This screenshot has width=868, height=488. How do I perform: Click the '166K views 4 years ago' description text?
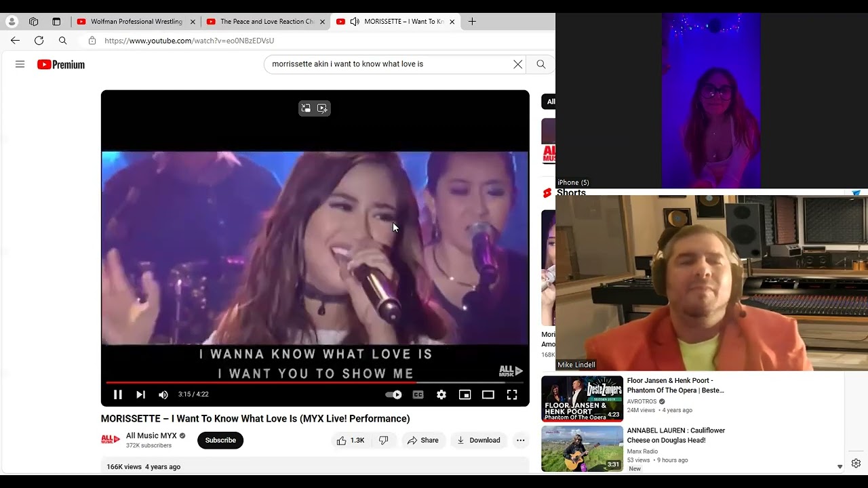143,467
